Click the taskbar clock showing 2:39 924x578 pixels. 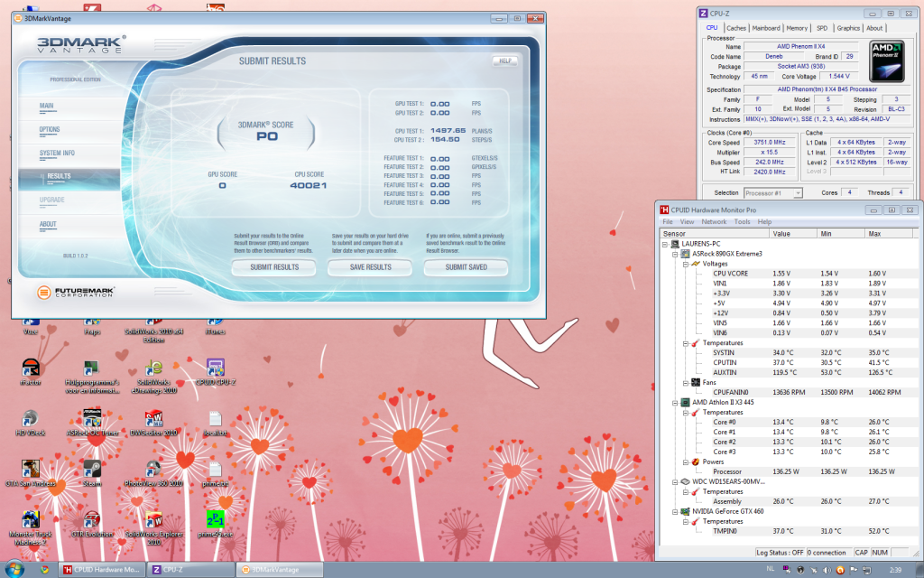(895, 570)
